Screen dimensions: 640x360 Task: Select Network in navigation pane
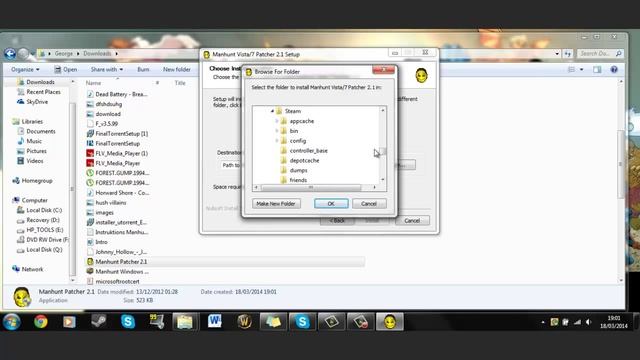point(32,269)
